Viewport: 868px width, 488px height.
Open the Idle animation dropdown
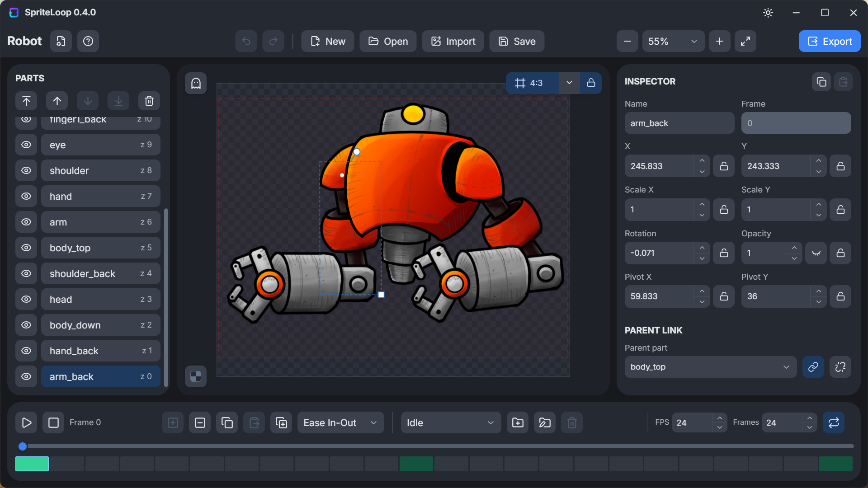coord(451,423)
